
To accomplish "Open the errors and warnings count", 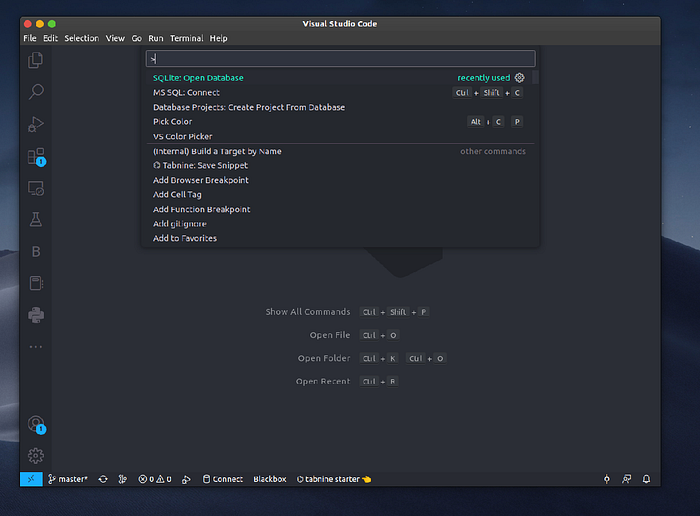I will pyautogui.click(x=155, y=479).
